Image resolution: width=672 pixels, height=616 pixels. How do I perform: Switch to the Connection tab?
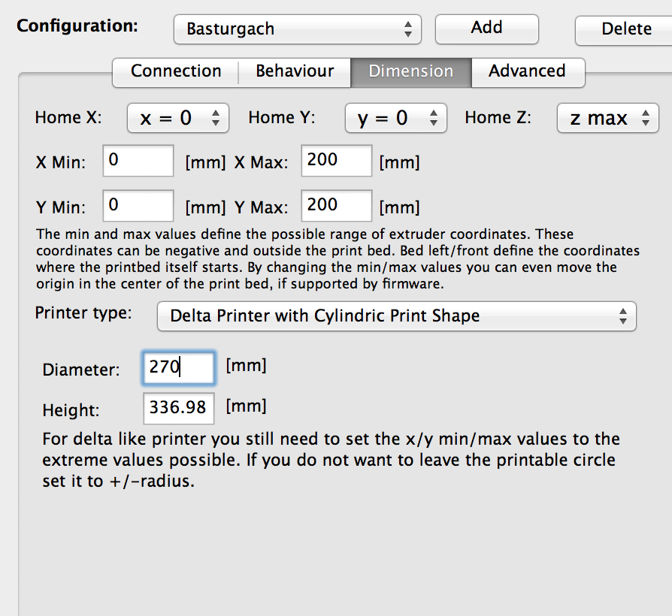click(176, 71)
